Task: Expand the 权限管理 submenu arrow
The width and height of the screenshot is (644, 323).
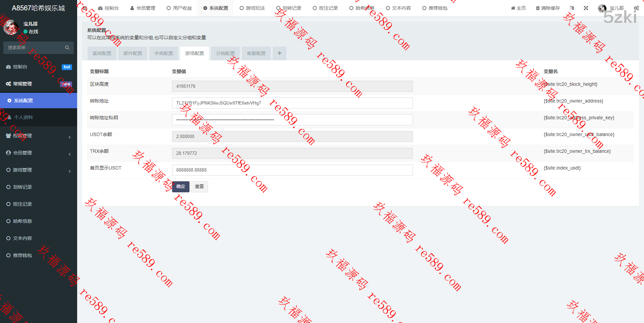Action: (70, 137)
